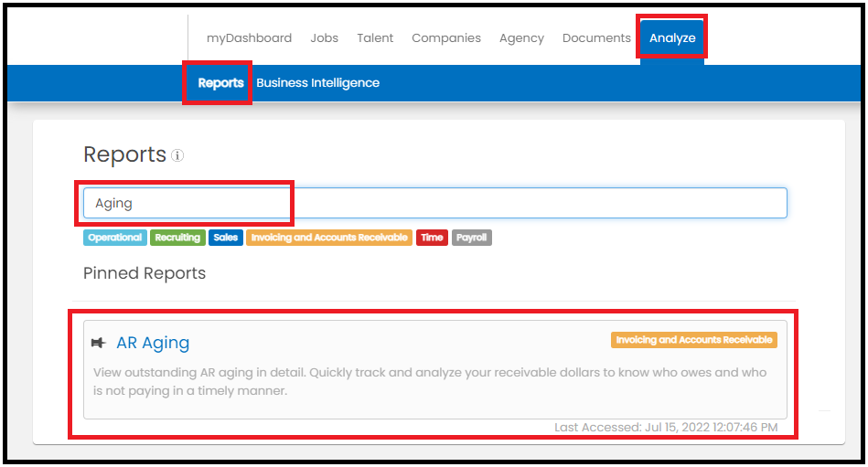
Task: Switch to the Companies tab
Action: [x=446, y=38]
